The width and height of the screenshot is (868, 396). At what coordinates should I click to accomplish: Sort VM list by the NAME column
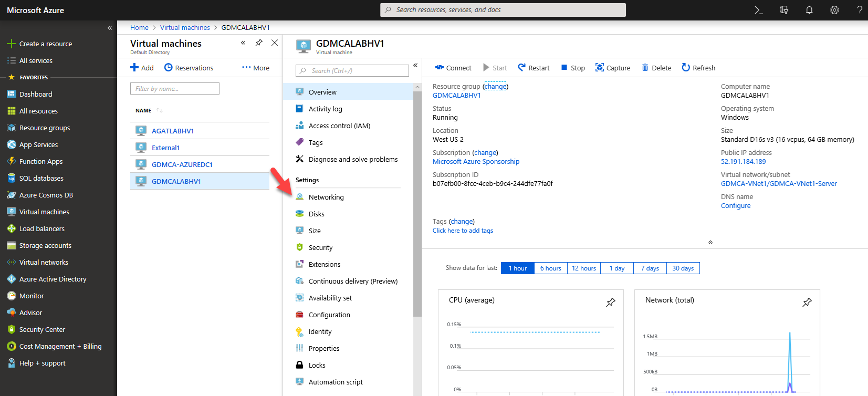tap(143, 111)
